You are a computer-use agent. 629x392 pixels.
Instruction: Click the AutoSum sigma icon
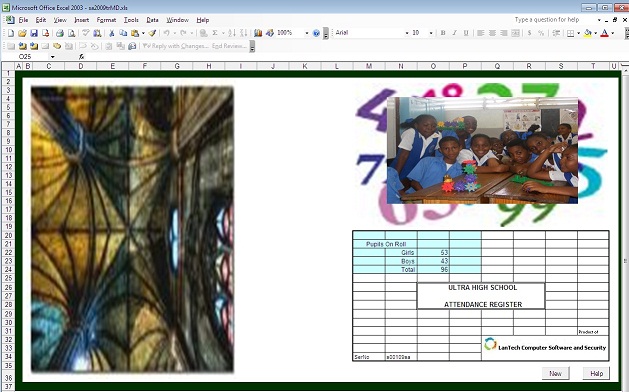215,33
